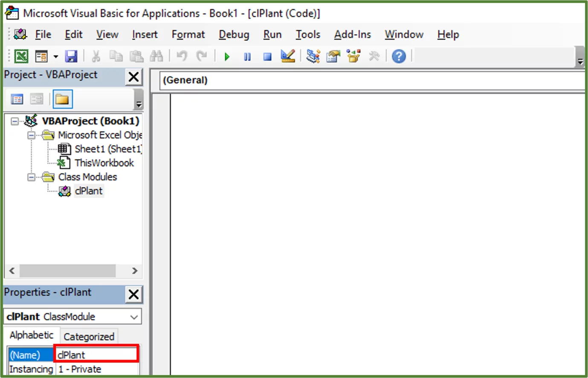Screen dimensions: 588x378
Task: Click the (Name) property value field
Action: coord(96,355)
